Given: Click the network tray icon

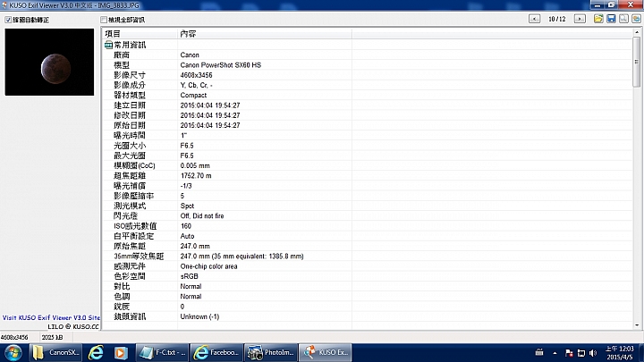Looking at the screenshot, I should tap(580, 353).
